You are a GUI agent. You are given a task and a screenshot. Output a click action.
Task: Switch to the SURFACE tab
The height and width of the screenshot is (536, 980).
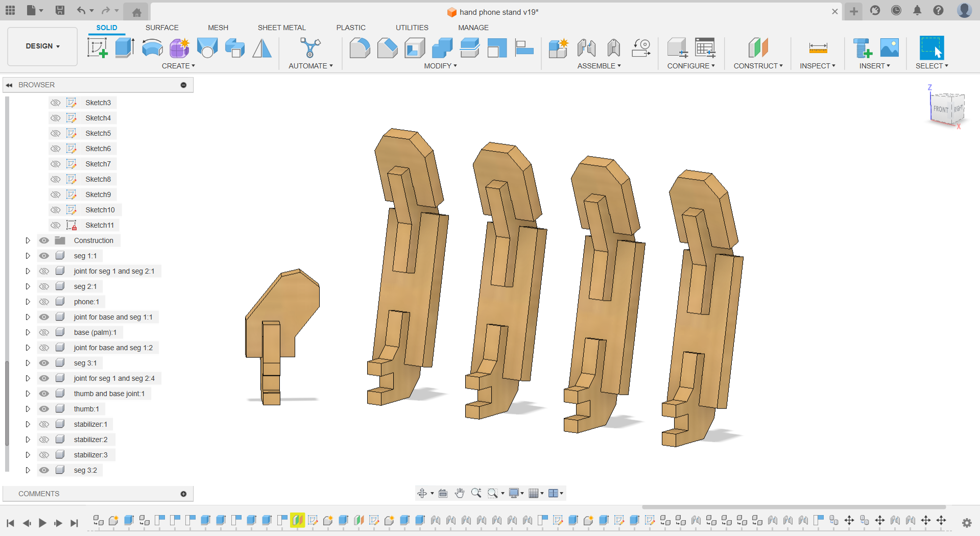[162, 28]
